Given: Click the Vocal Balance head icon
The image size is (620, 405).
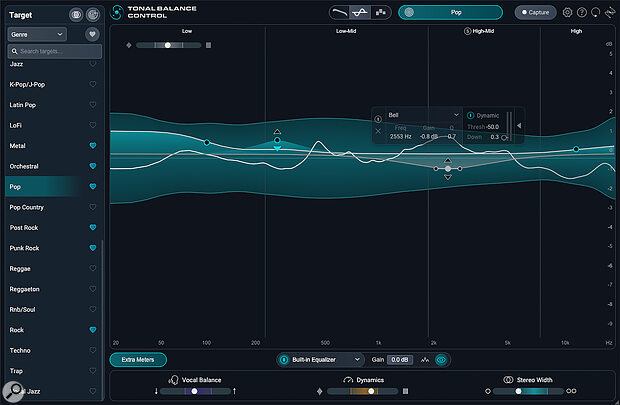Looking at the screenshot, I should (x=173, y=380).
